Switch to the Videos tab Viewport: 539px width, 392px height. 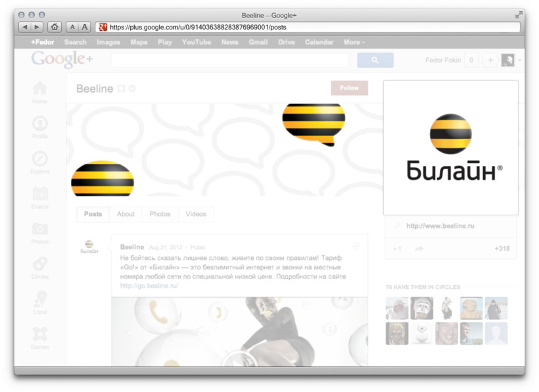pos(195,214)
